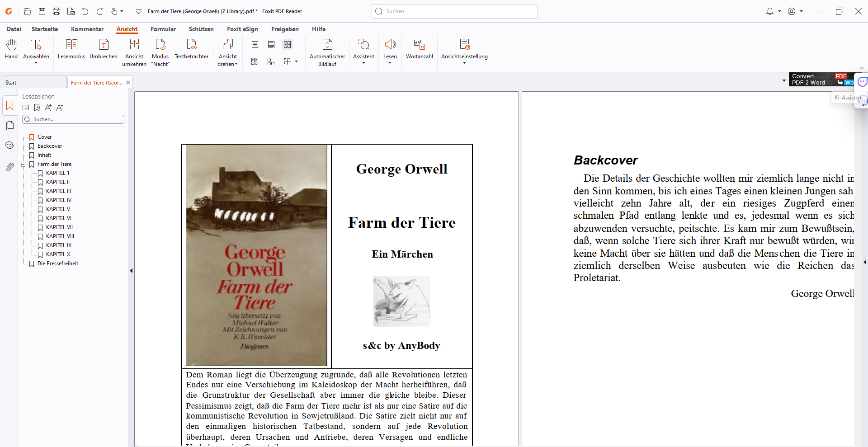Jump to KAPITEL V bookmark
The width and height of the screenshot is (868, 447).
(x=58, y=209)
